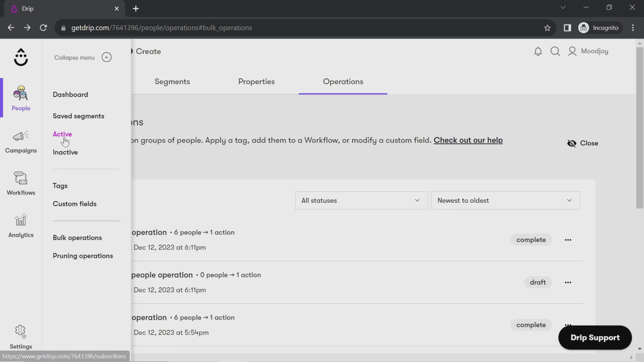
Task: Select Active in the People menu
Action: (62, 134)
